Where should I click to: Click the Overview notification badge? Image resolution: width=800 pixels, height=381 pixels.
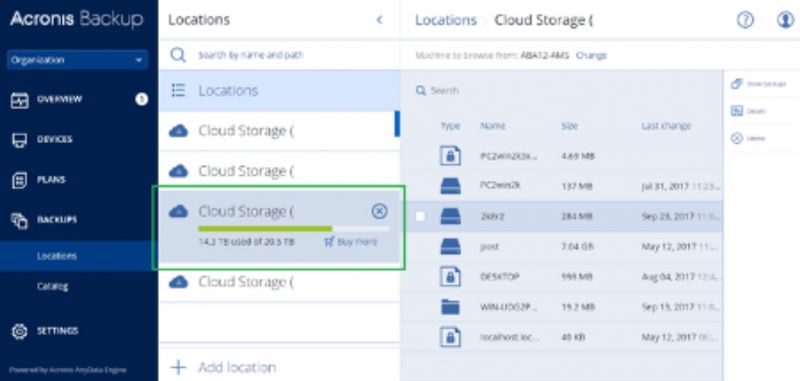[x=141, y=99]
